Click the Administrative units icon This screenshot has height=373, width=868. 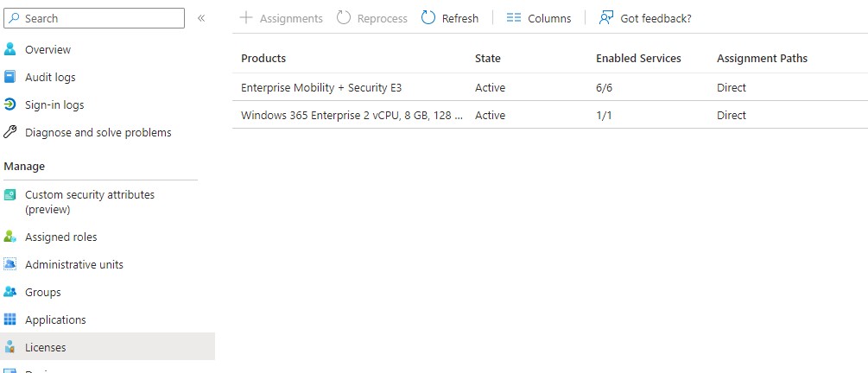point(10,264)
